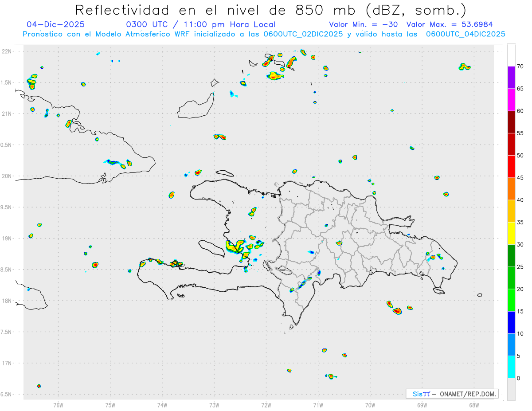Click the 'SisTT - ONAMET/REP.DOM.' credit box

point(452,394)
